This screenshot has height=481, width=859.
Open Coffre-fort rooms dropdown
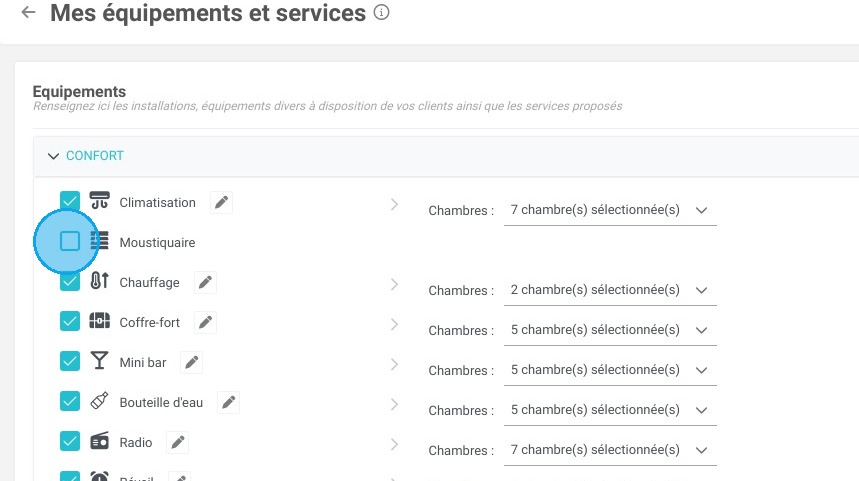(610, 330)
